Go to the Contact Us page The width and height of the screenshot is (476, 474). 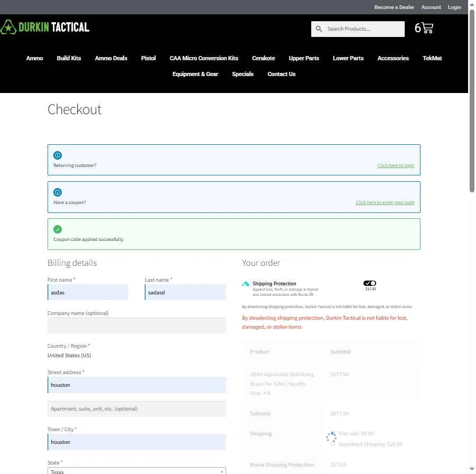pos(282,74)
